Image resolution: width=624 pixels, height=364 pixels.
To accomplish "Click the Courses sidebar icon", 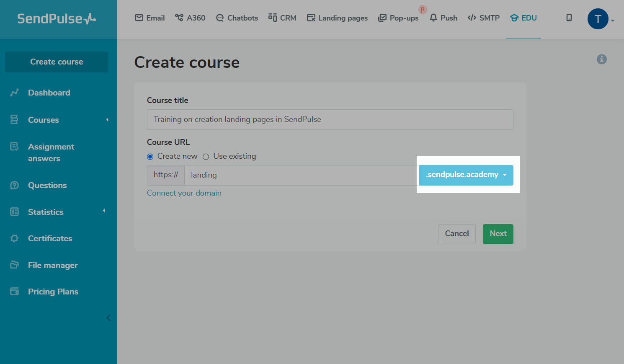I will coord(14,120).
